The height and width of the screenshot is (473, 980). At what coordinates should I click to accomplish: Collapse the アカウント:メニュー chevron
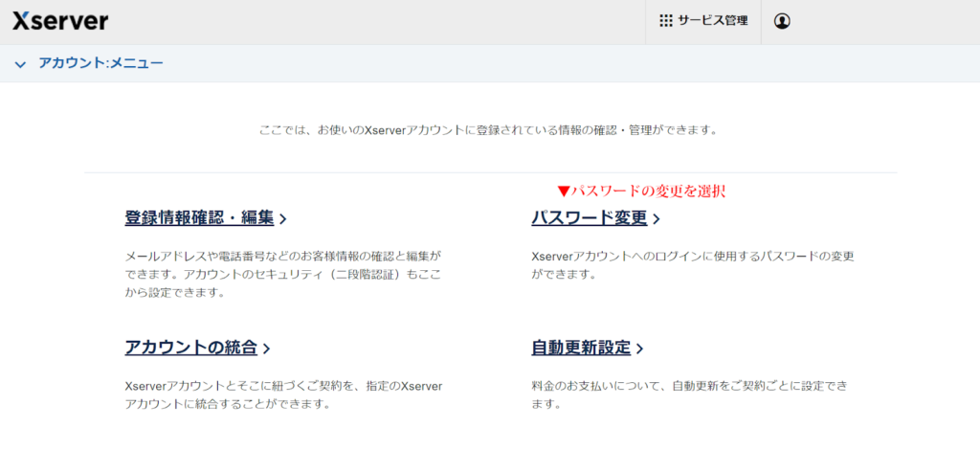pyautogui.click(x=20, y=64)
